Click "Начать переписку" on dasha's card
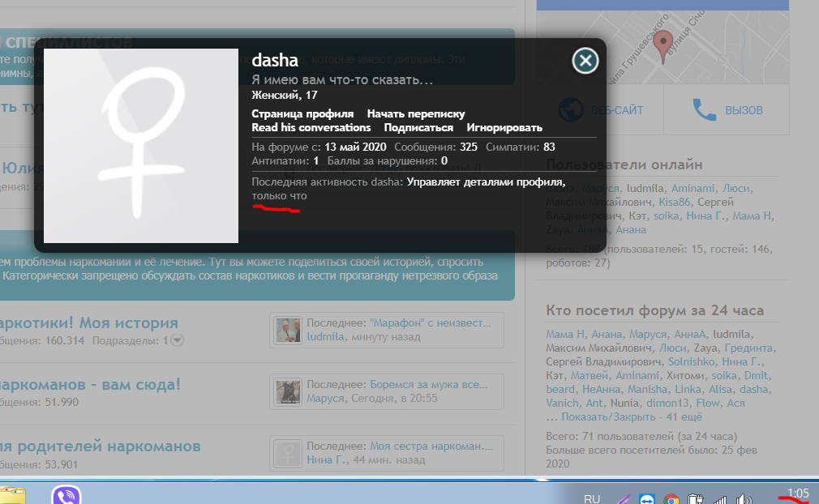The height and width of the screenshot is (504, 819). click(416, 113)
